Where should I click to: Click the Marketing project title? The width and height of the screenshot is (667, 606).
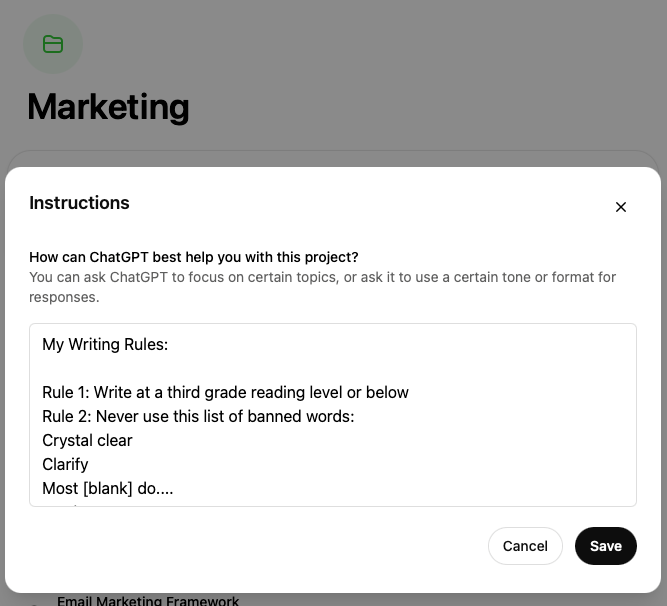coord(108,107)
